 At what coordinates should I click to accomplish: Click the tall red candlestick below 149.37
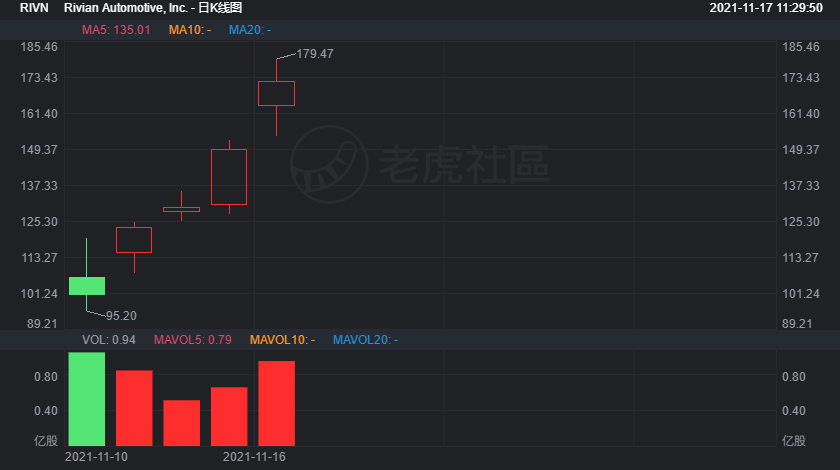229,177
